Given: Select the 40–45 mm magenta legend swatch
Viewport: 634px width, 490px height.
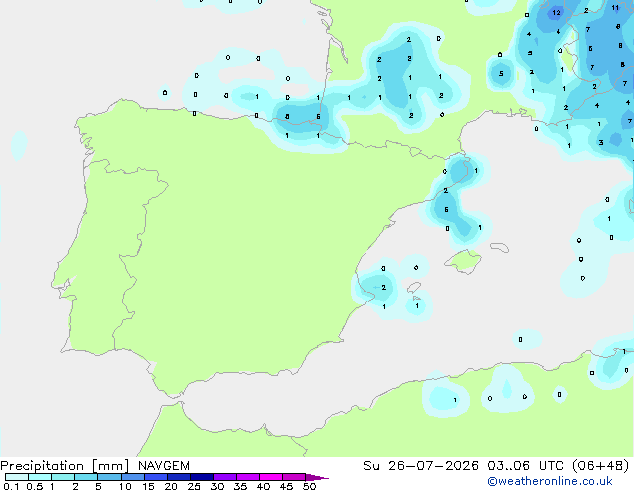Looking at the screenshot, I should [x=271, y=477].
